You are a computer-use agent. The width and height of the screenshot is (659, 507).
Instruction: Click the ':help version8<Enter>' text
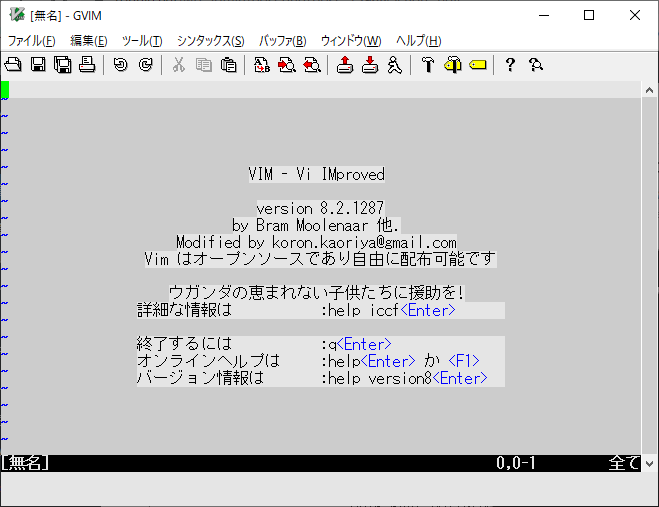pos(404,378)
